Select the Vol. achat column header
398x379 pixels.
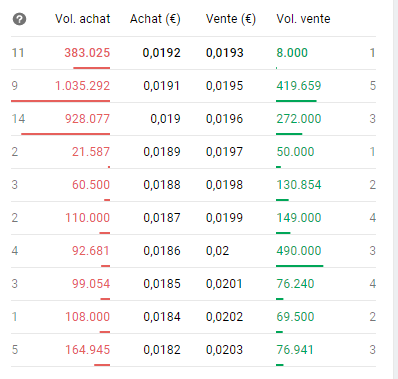(x=83, y=19)
